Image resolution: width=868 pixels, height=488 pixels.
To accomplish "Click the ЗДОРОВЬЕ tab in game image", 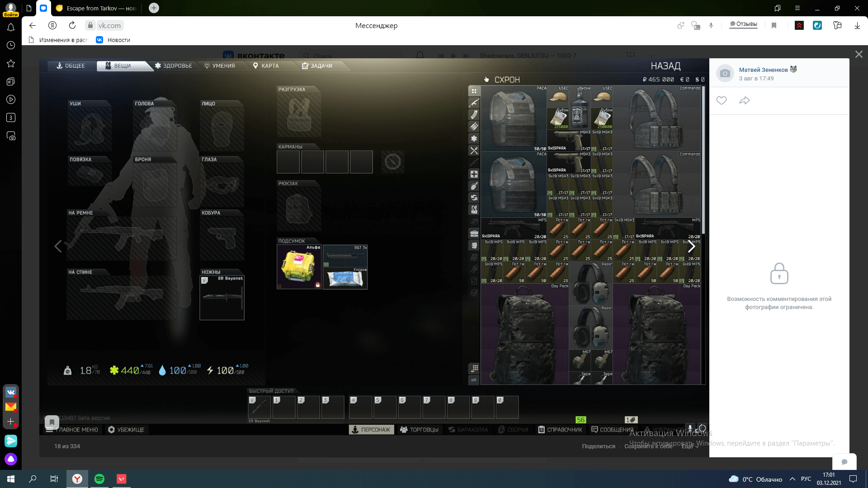I will click(174, 66).
